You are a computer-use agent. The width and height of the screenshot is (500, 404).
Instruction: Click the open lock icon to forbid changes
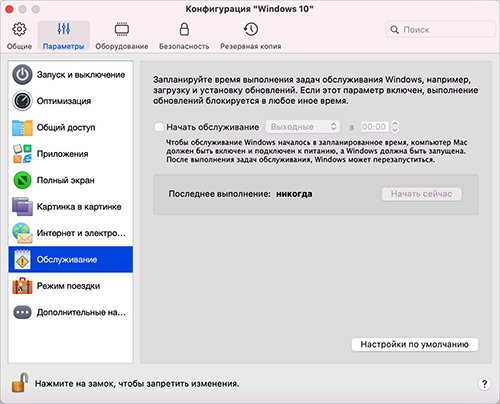tap(20, 382)
